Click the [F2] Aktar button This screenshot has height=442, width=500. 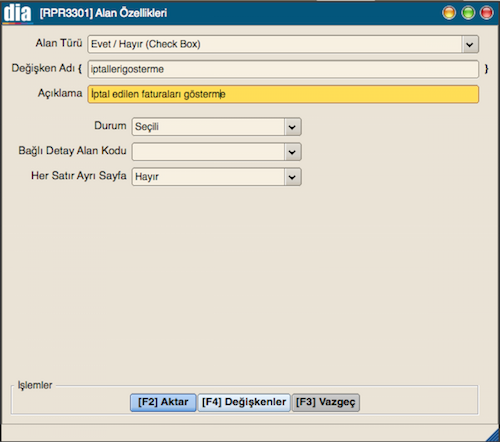[x=163, y=402]
